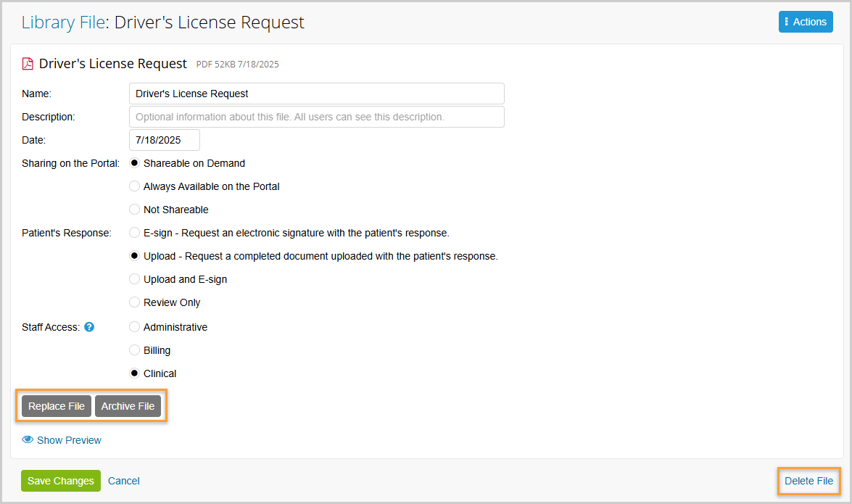Click the Sharing on the Portal label
The height and width of the screenshot is (504, 852).
70,163
